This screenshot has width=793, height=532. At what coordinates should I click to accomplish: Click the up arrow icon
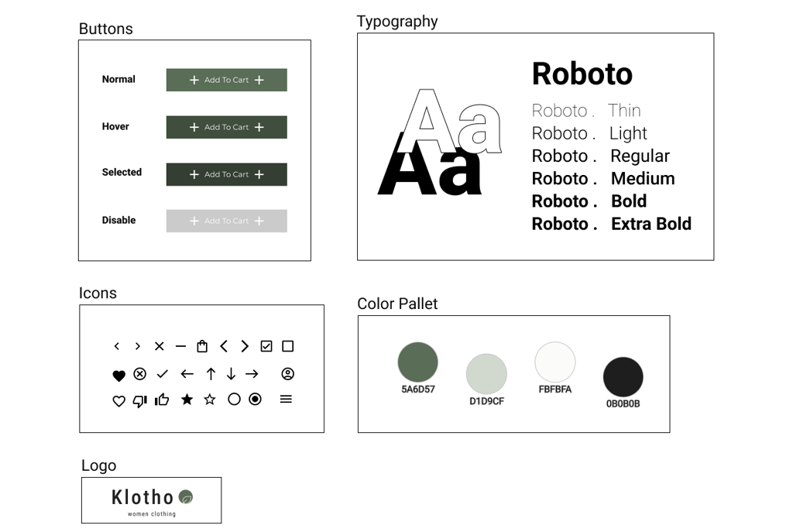click(211, 374)
